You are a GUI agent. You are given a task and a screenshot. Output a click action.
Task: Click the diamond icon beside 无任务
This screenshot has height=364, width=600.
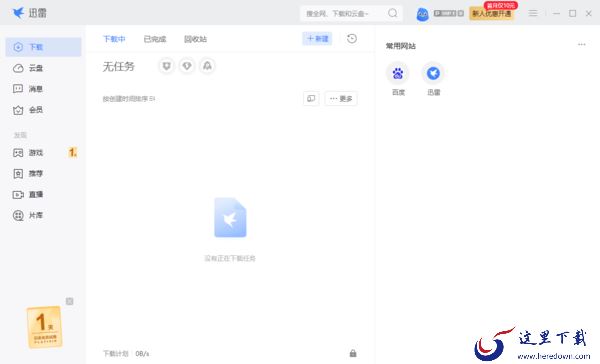[x=187, y=66]
